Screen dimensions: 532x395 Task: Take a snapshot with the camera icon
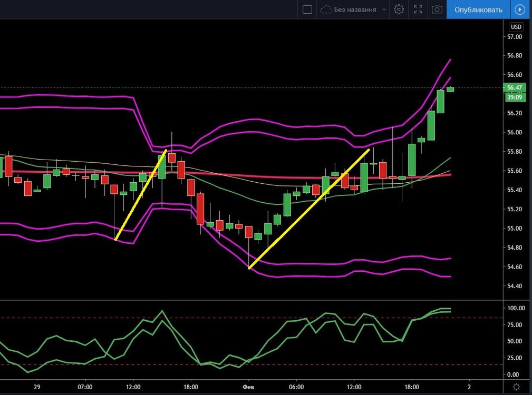[x=437, y=9]
